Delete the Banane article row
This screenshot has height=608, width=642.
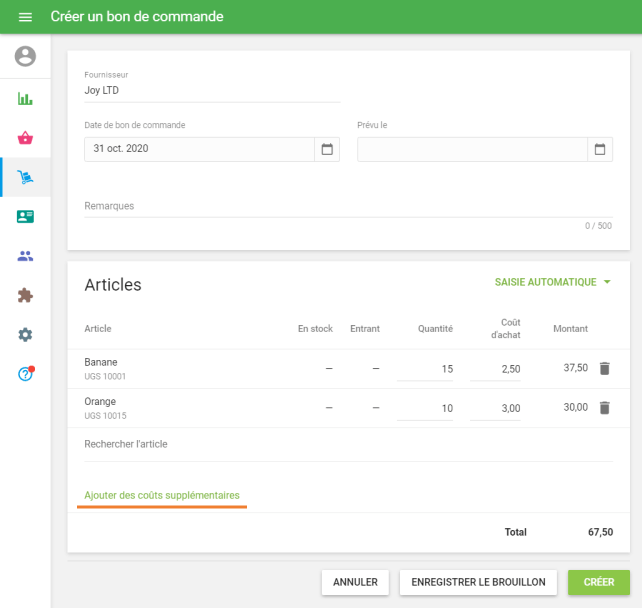[x=604, y=368]
